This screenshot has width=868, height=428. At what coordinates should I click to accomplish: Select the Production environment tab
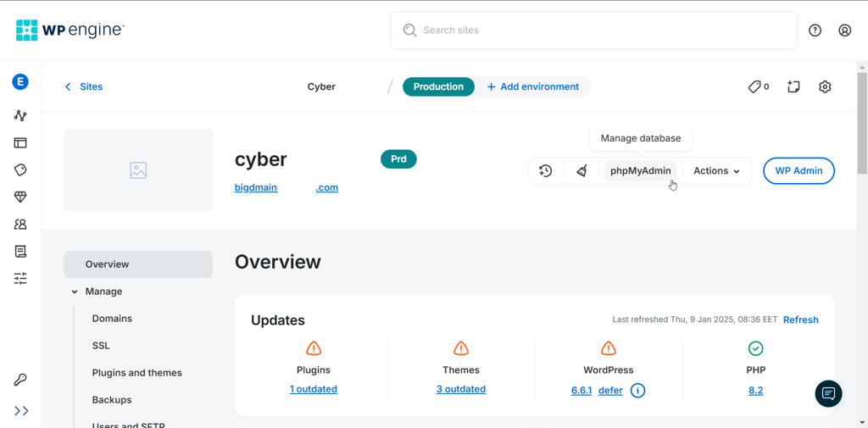click(x=438, y=87)
